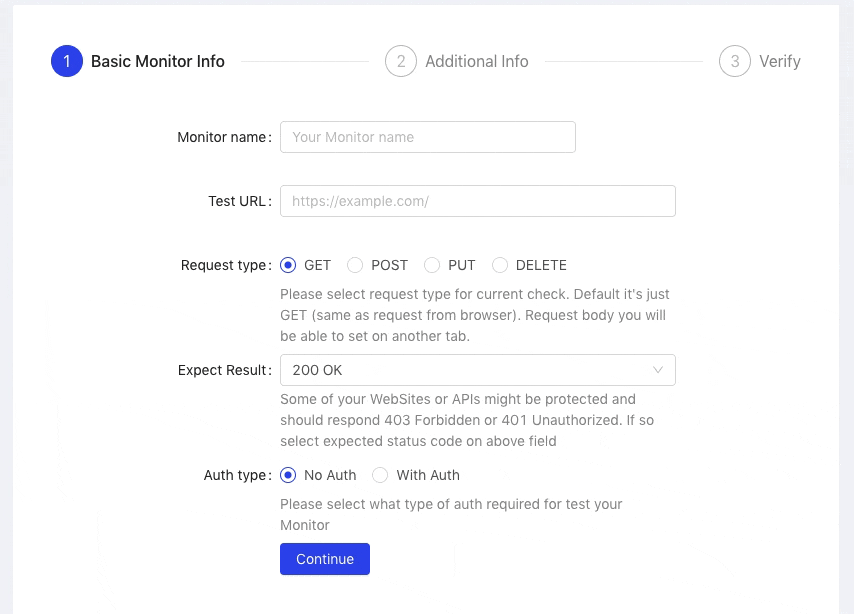This screenshot has height=614, width=854.
Task: Select the No Auth option
Action: [289, 475]
